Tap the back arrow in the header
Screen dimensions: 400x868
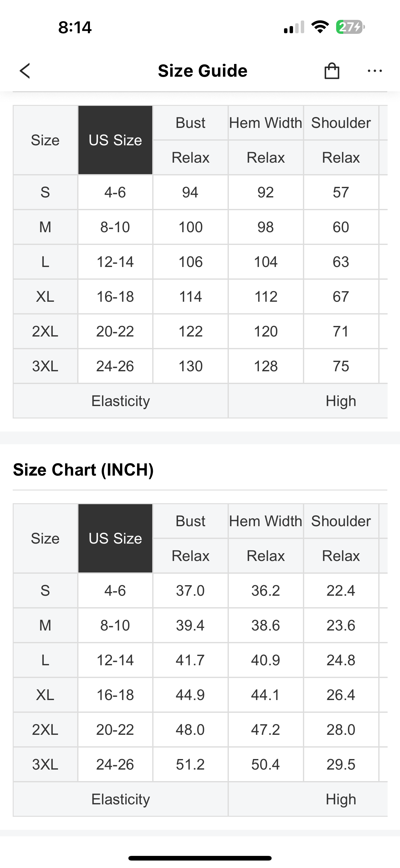(x=25, y=71)
